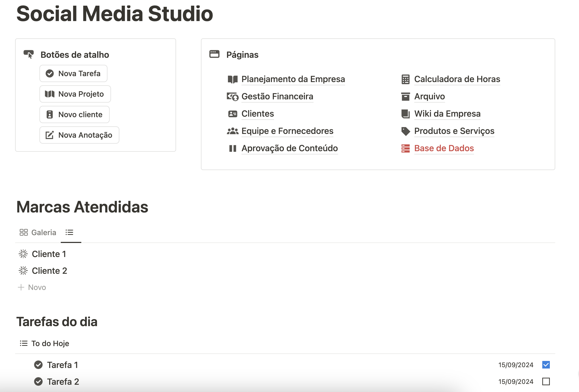Click the book icon beside Wiki da Empresa
Image resolution: width=579 pixels, height=392 pixels.
[405, 114]
